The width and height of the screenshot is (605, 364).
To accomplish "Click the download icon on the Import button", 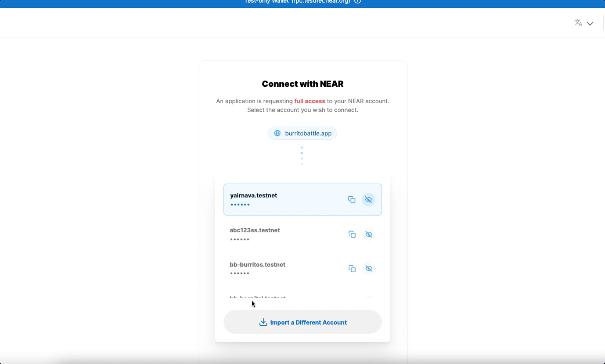I will click(x=263, y=322).
